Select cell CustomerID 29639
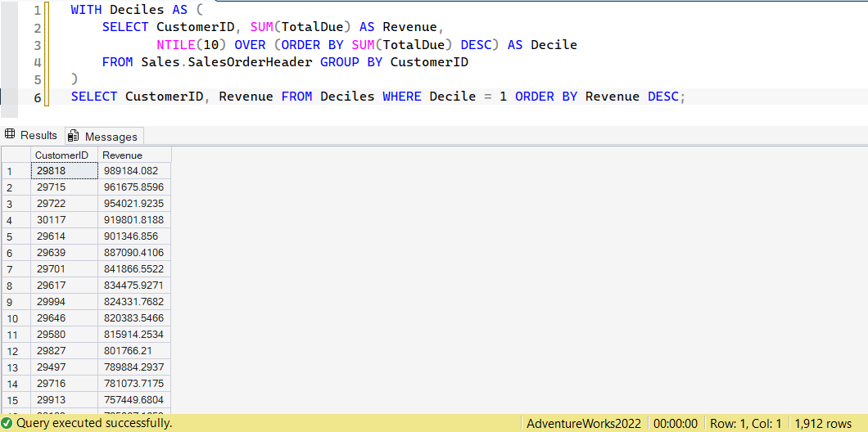The image size is (868, 432). click(x=64, y=253)
